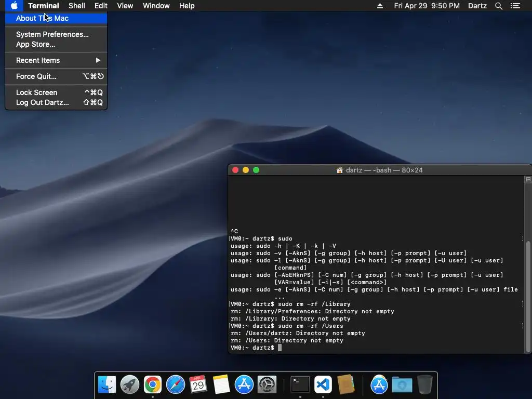Screen dimensions: 532x399
Task: Open the Downloads folder in Dock
Action: click(x=402, y=385)
